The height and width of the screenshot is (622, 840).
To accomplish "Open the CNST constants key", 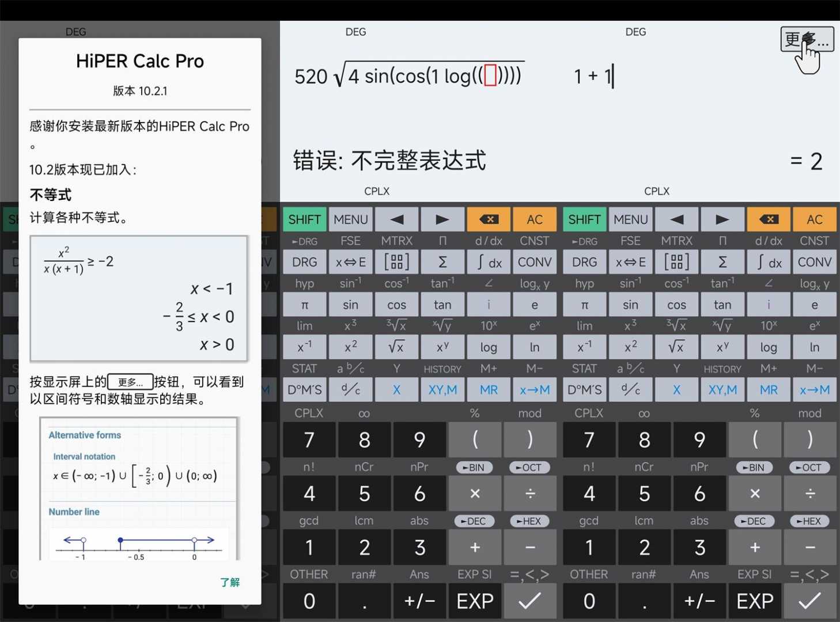I will pos(534,241).
